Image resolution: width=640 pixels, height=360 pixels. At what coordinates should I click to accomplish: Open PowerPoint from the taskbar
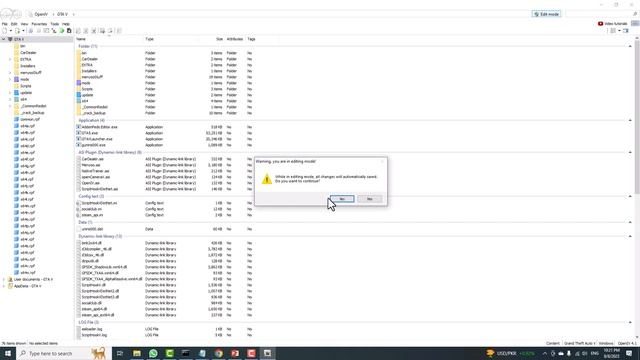tap(235, 353)
